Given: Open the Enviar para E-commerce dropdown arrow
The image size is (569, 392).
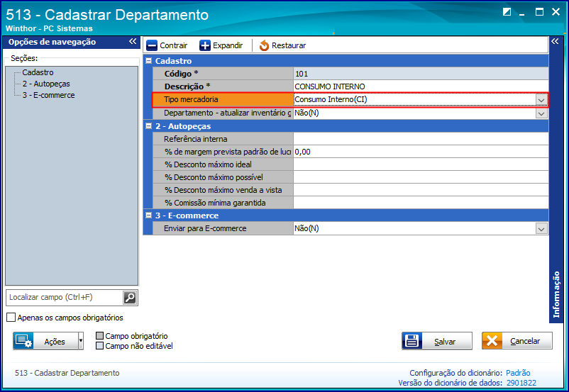Looking at the screenshot, I should pyautogui.click(x=541, y=229).
